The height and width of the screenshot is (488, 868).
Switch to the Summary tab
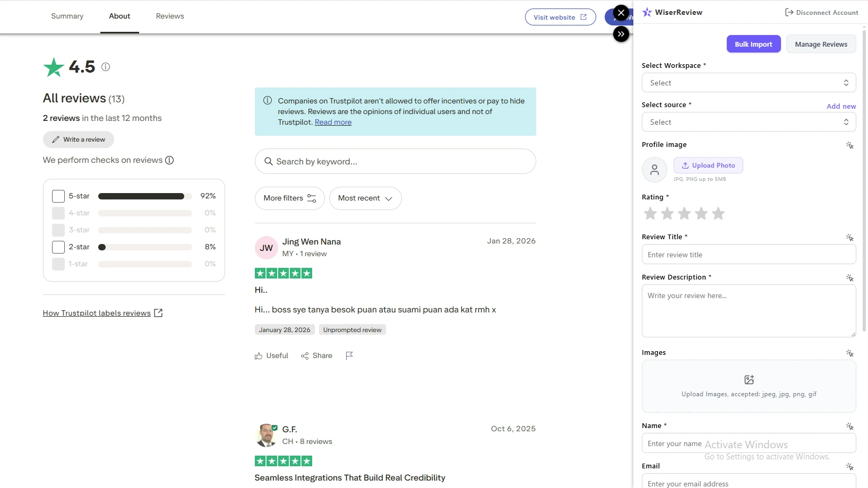[67, 16]
